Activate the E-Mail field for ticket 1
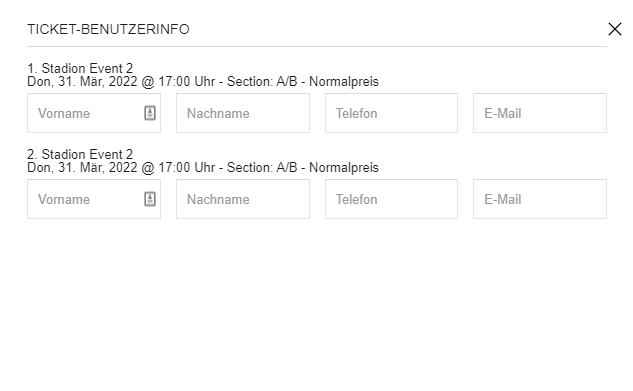Image resolution: width=633 pixels, height=391 pixels. tap(540, 113)
